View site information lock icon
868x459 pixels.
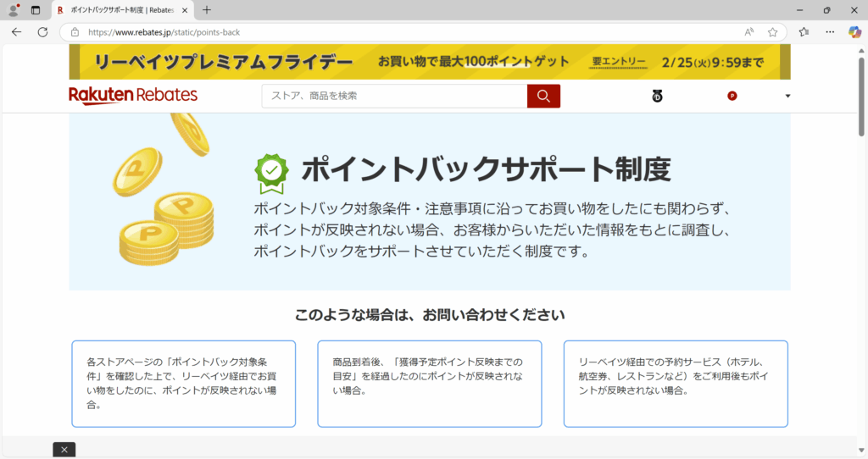tap(75, 32)
